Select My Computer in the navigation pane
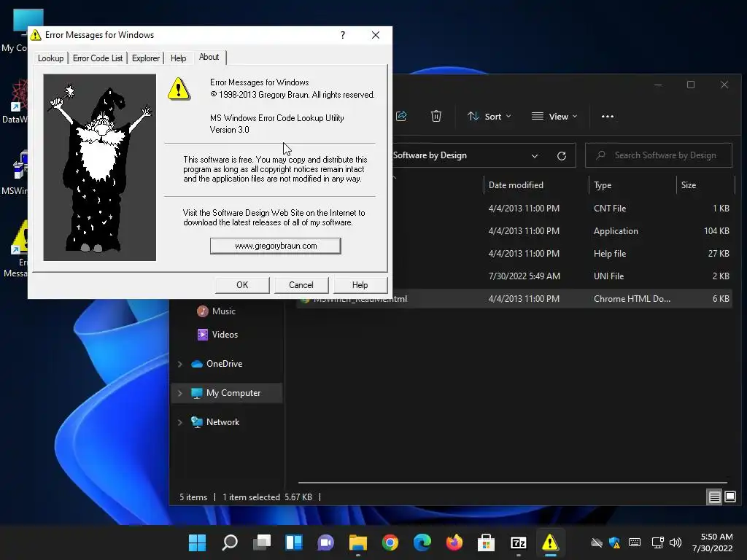This screenshot has width=747, height=560. pyautogui.click(x=227, y=393)
